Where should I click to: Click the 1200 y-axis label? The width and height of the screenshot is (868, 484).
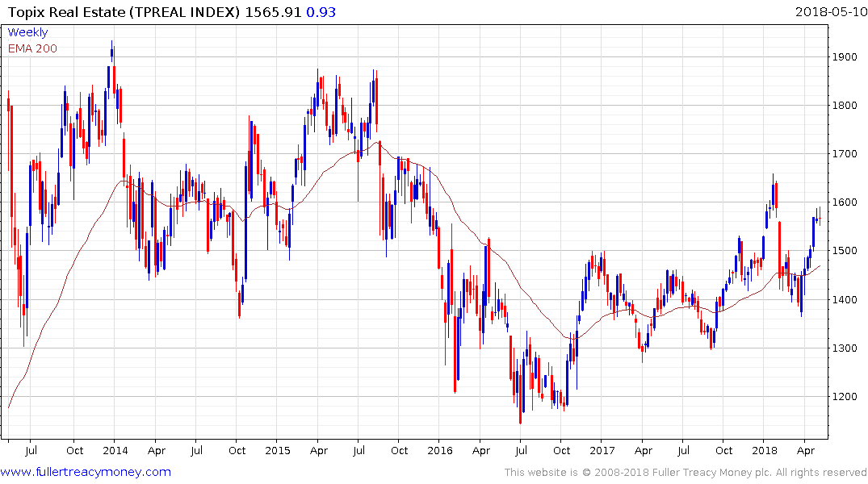click(845, 397)
